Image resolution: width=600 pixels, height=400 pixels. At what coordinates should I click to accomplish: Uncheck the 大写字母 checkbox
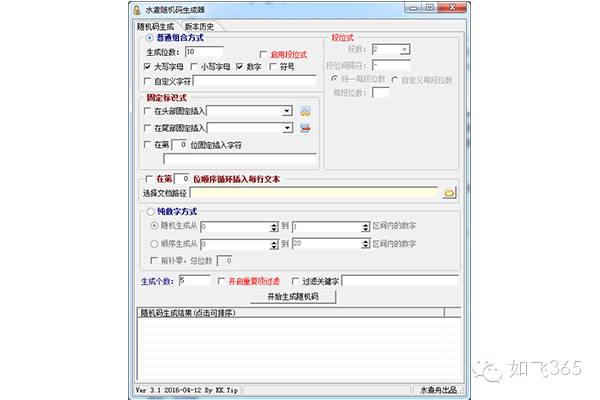147,67
